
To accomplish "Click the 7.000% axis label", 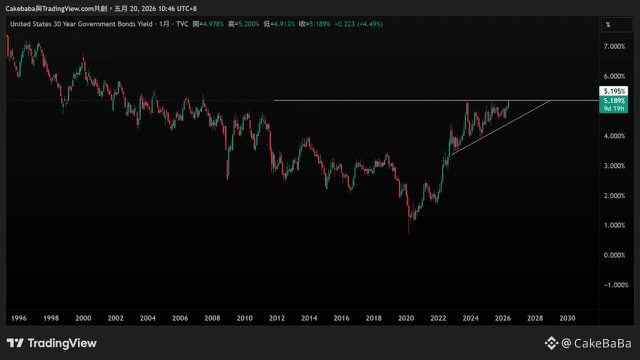I will click(614, 47).
